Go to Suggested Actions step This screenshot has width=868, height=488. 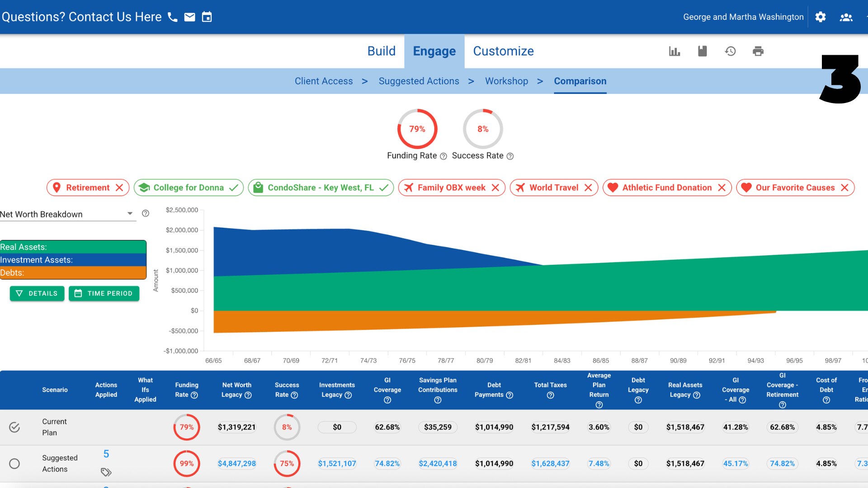click(x=419, y=81)
